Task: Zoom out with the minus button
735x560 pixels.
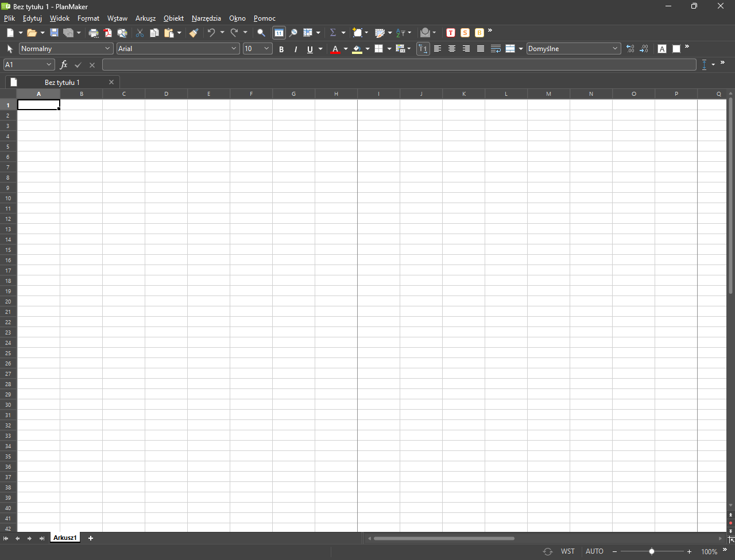Action: click(614, 551)
